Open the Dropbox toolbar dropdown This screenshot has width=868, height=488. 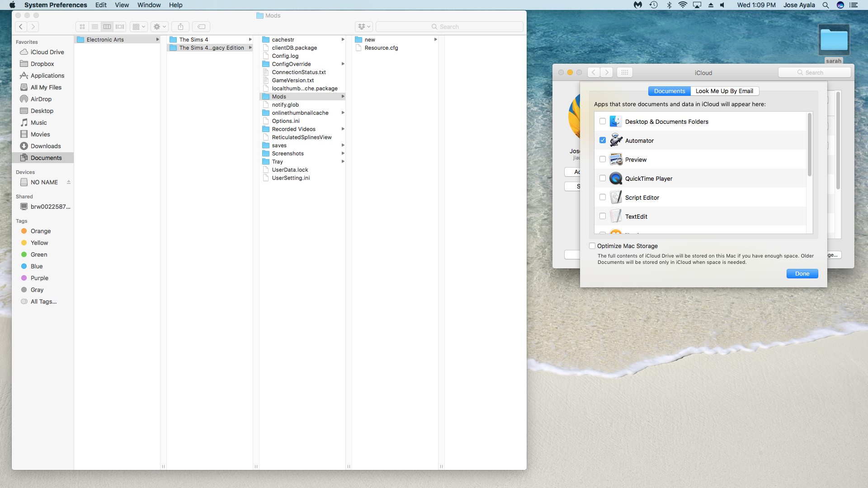364,27
